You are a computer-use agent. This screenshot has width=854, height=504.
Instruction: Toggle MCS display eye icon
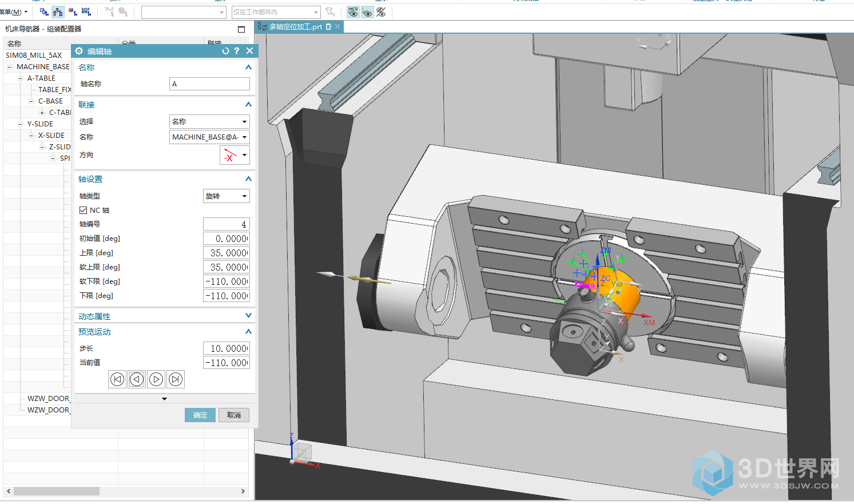353,12
